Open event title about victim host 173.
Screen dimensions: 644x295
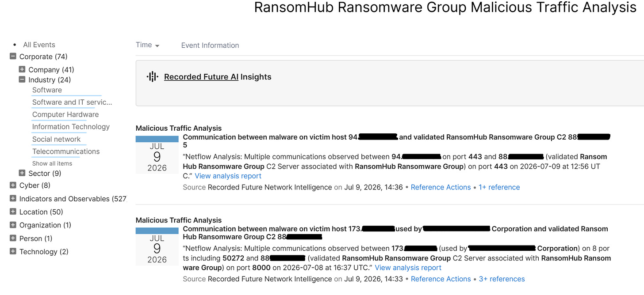point(395,233)
